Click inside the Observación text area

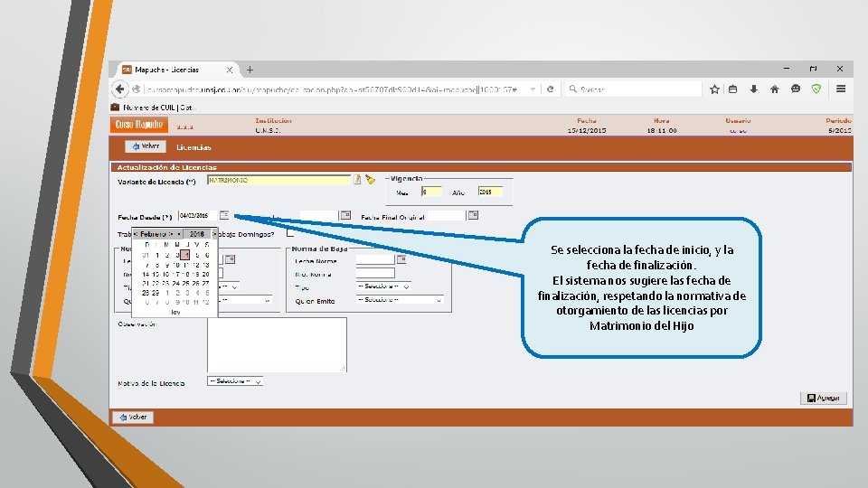277,344
